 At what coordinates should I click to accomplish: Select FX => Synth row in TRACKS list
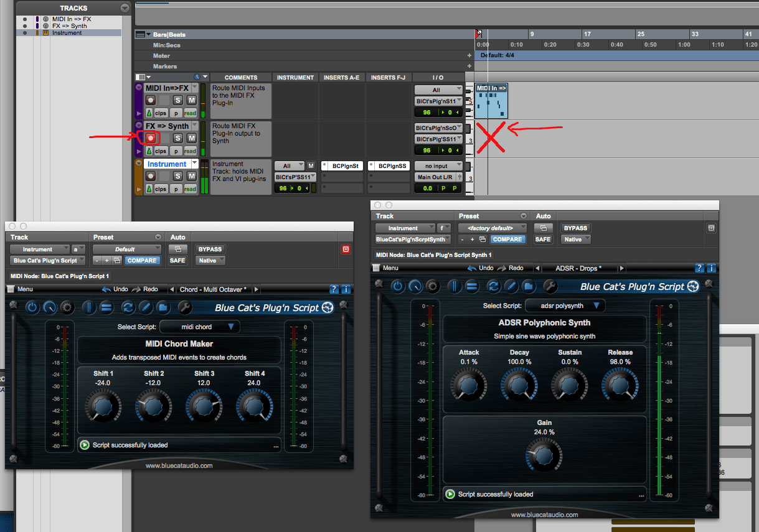(x=69, y=26)
